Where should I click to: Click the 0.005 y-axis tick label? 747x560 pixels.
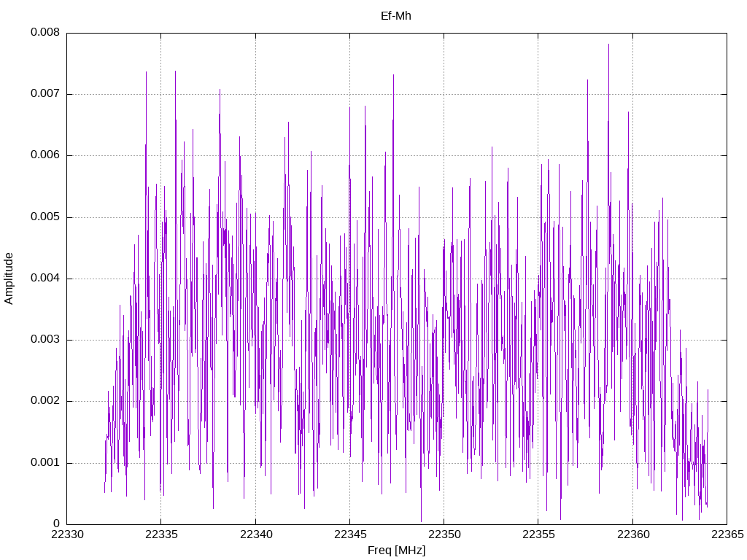45,217
